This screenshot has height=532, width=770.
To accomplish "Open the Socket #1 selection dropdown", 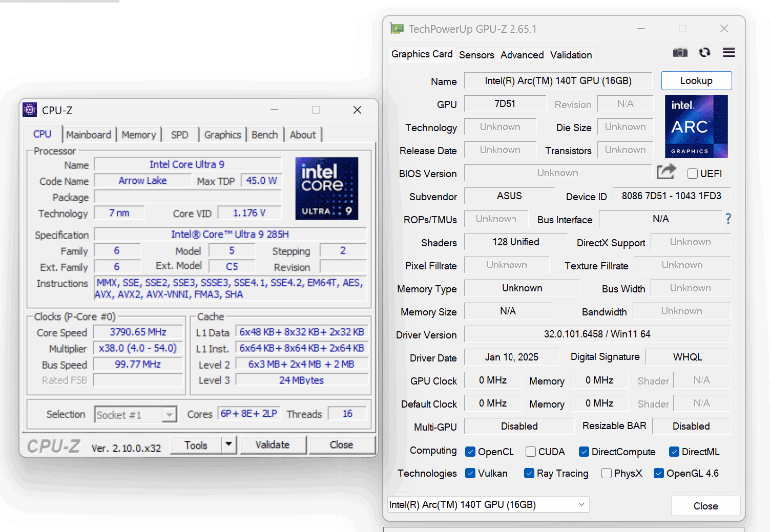I will [x=136, y=415].
